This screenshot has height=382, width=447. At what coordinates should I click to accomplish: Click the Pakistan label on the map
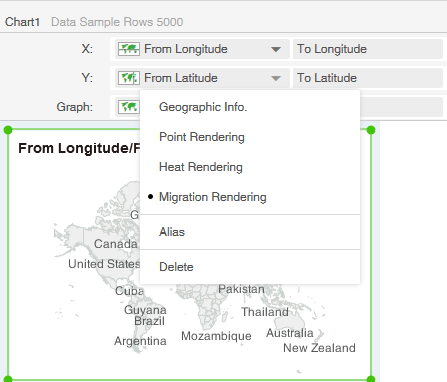pos(241,289)
